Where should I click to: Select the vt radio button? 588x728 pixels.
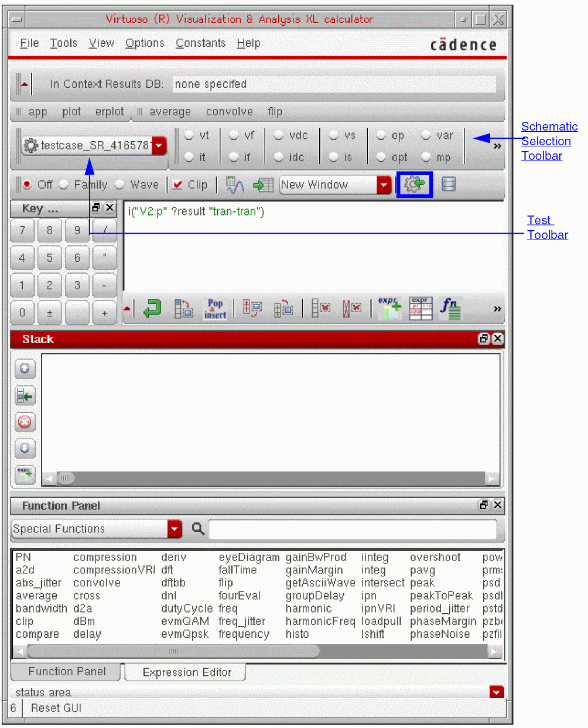[x=189, y=135]
